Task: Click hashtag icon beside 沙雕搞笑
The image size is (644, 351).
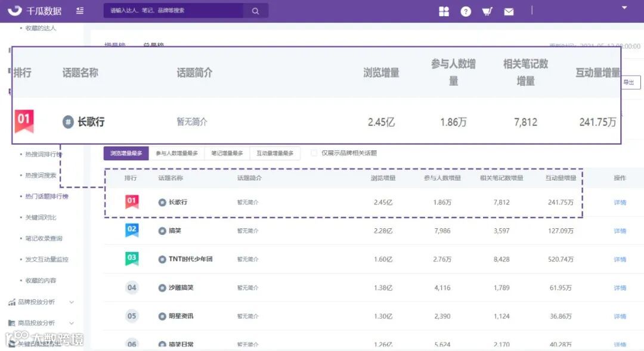Action: [x=162, y=288]
